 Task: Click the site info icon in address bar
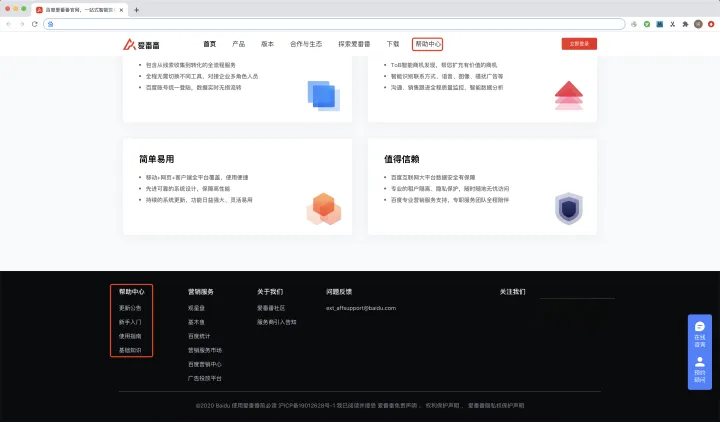[51, 24]
